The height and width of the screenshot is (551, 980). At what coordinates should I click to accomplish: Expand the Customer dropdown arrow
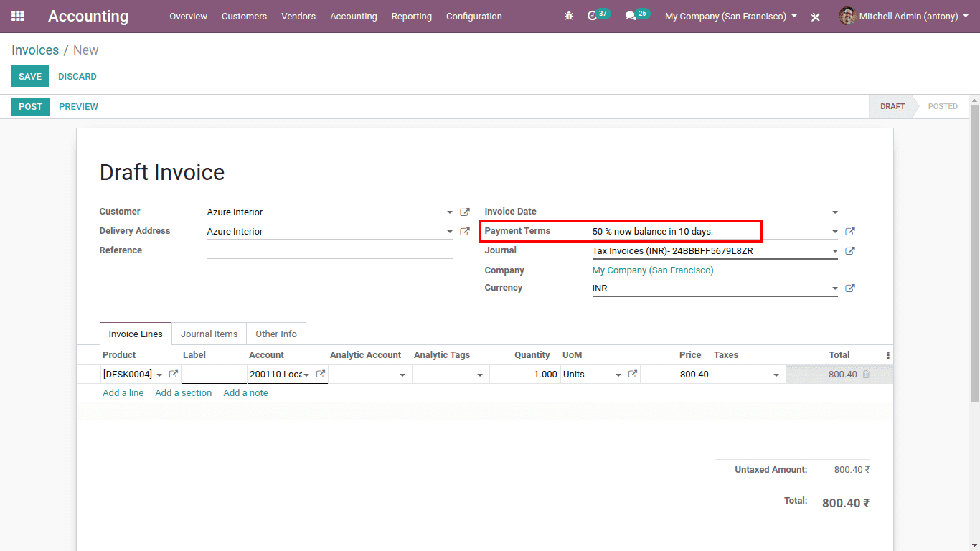point(450,212)
